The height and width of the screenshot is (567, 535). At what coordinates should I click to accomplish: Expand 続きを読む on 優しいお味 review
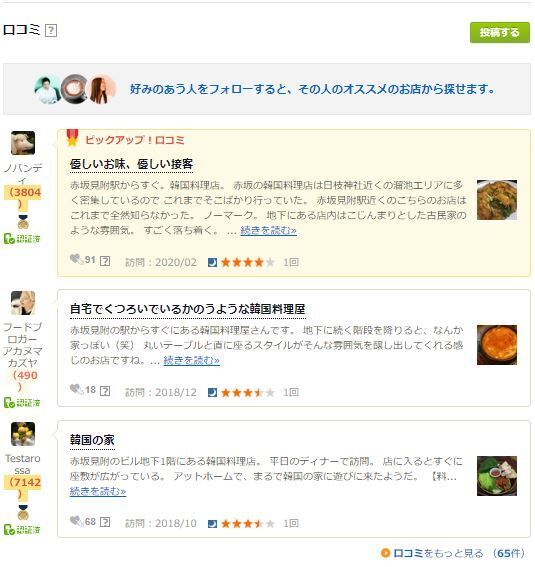[x=269, y=230]
